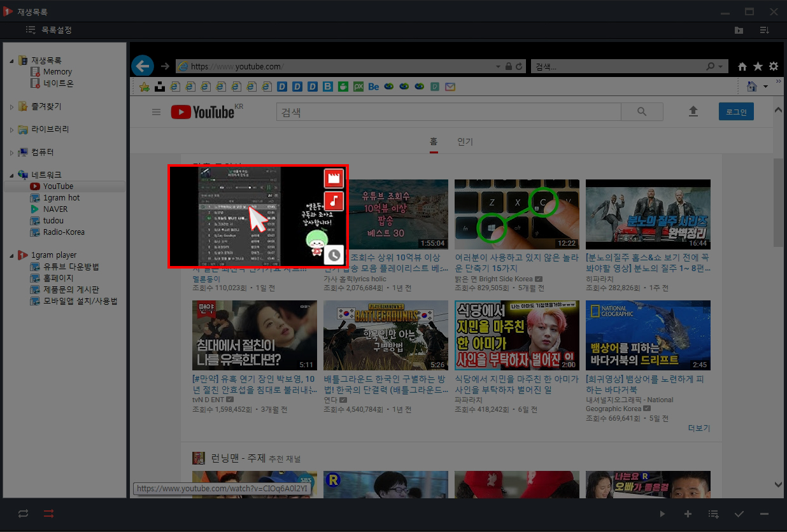Open 유튜브 다운방법 in the tree

pos(71,267)
